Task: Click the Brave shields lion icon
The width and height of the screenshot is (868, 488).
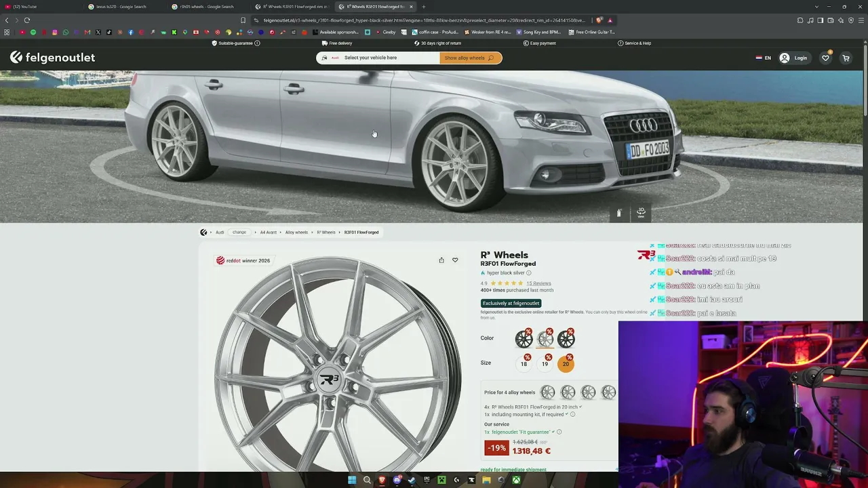Action: (599, 20)
